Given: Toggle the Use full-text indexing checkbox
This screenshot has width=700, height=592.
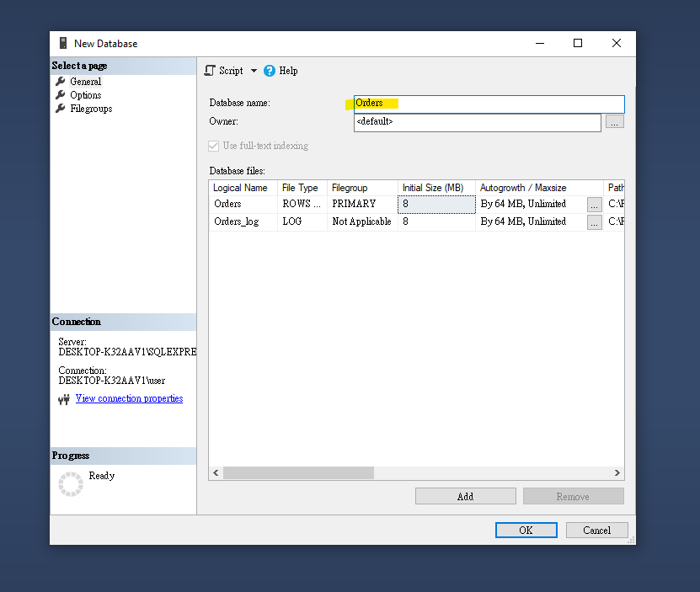Looking at the screenshot, I should pyautogui.click(x=215, y=146).
